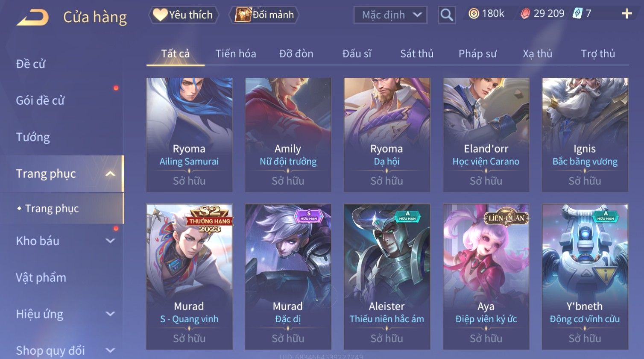Expand the Kho báu sidebar section
644x359 pixels.
pyautogui.click(x=110, y=241)
